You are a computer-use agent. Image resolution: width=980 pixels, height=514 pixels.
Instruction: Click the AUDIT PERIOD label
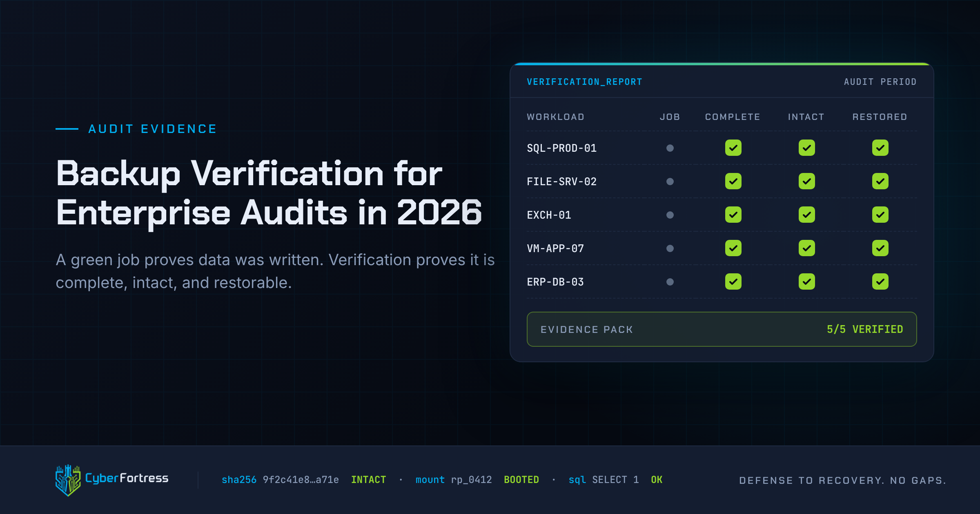coord(880,82)
